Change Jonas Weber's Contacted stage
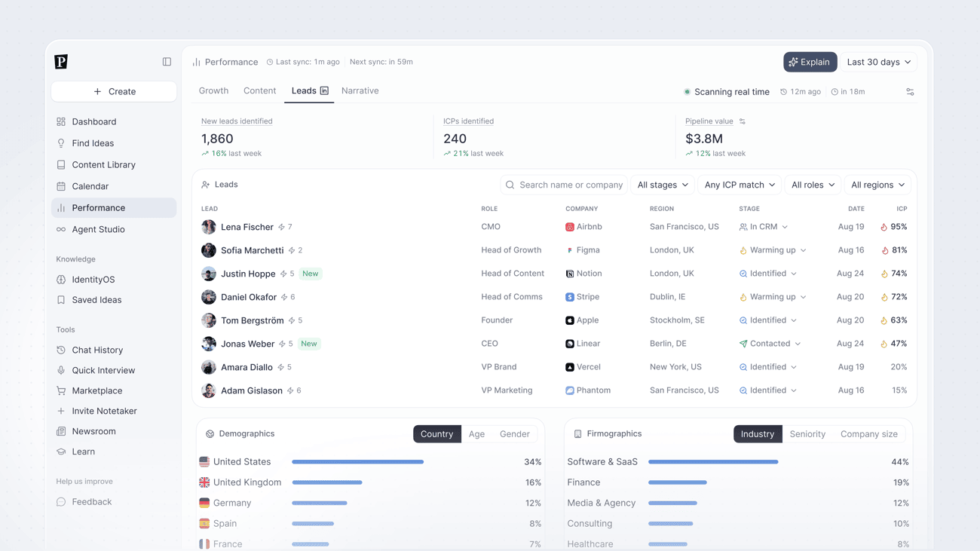980x551 pixels. (x=770, y=344)
